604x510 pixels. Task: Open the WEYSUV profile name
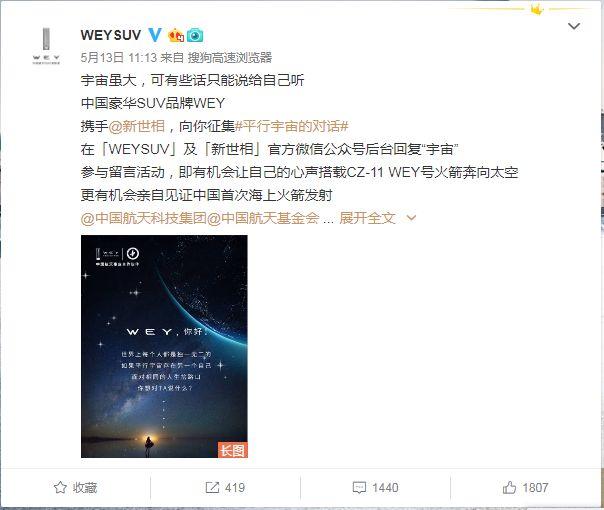pos(111,35)
